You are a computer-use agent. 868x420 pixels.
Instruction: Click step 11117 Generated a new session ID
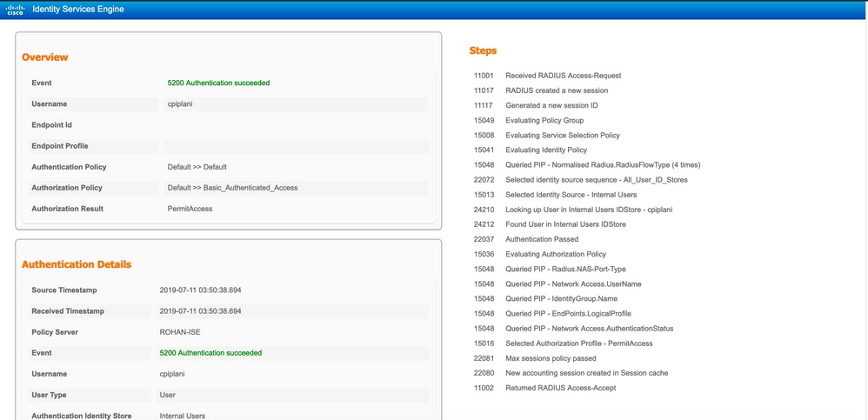click(x=536, y=106)
